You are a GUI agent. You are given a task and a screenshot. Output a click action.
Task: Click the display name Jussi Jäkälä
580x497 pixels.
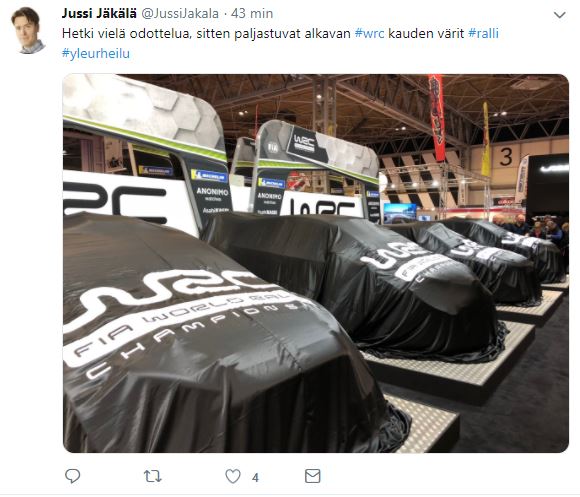[99, 13]
